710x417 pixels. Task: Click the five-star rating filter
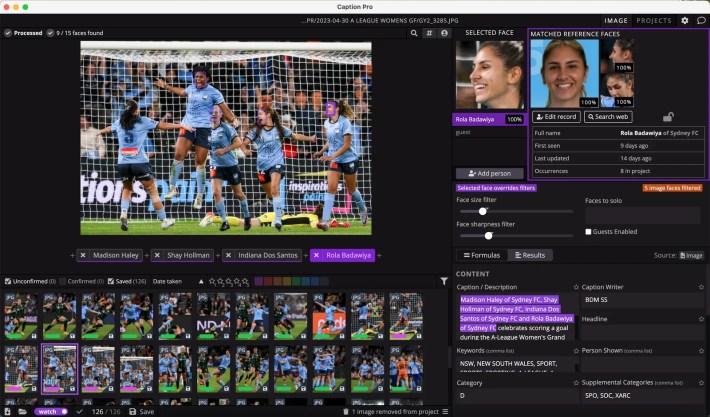click(245, 282)
